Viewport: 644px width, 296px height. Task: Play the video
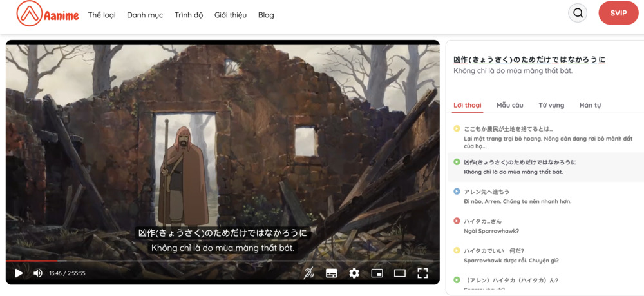[19, 273]
